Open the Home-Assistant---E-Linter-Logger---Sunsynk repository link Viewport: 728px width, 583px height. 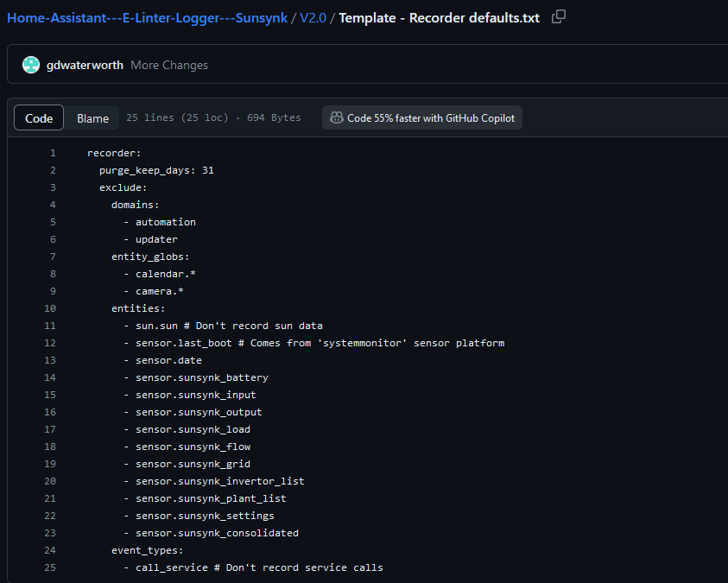(147, 17)
